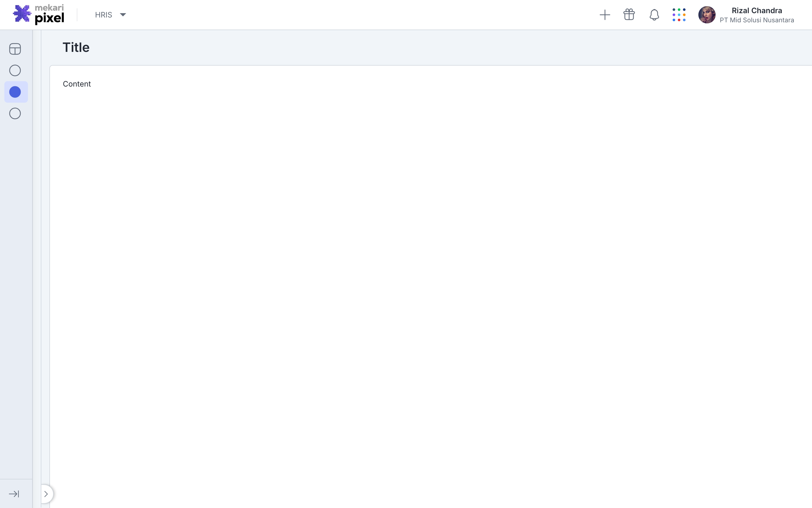Click Rizal Chandra's profile avatar
This screenshot has width=812, height=508.
[707, 15]
